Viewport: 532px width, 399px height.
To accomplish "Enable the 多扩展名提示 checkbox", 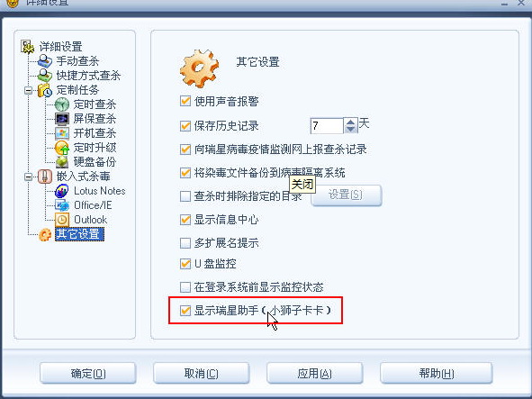I will [x=185, y=243].
